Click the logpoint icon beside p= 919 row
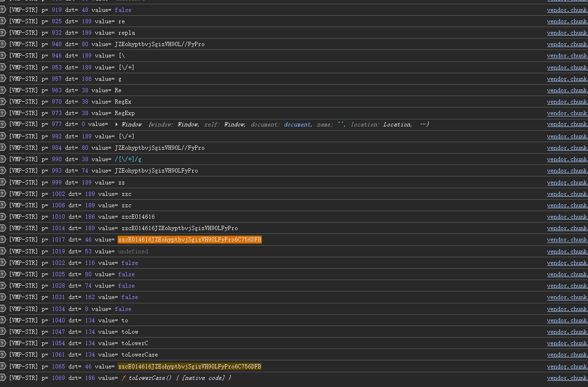The height and width of the screenshot is (387, 588). coord(3,10)
